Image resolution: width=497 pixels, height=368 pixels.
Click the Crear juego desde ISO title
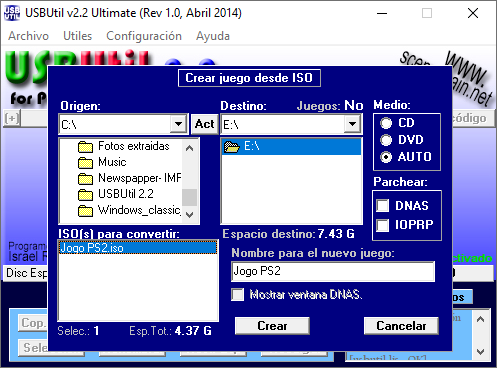coord(249,78)
